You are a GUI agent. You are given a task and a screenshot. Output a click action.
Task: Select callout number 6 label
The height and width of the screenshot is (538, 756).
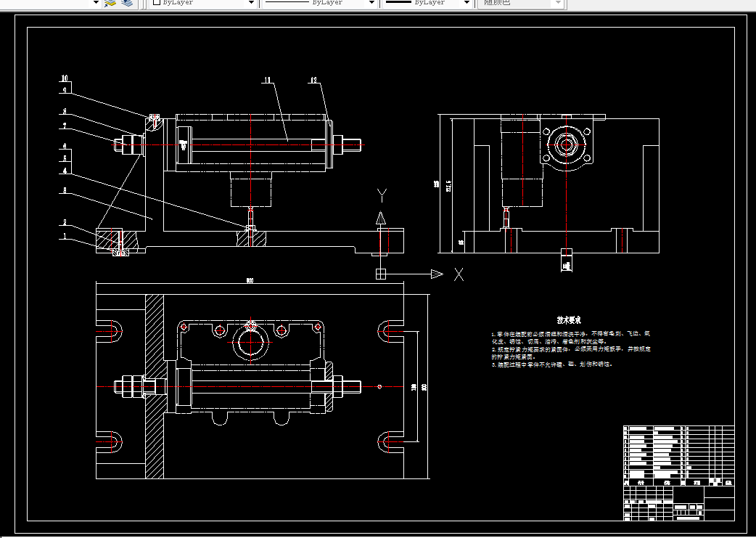65,146
